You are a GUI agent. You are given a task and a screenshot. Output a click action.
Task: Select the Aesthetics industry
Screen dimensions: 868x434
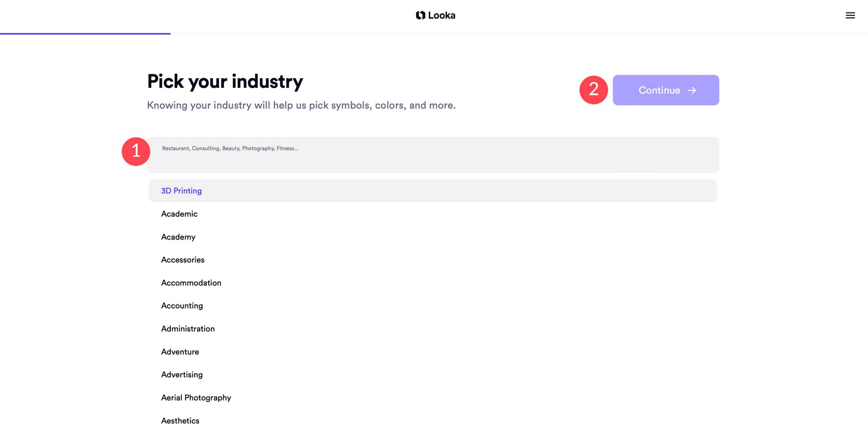coord(180,420)
